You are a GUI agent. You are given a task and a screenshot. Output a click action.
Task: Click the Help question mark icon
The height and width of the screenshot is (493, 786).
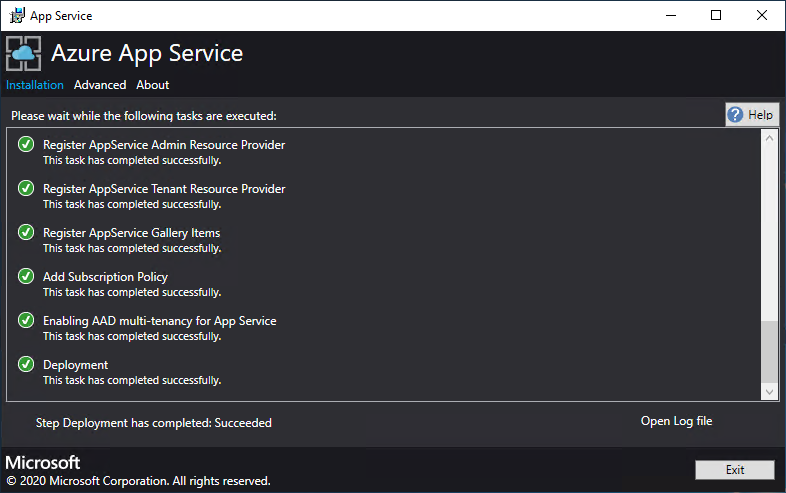pos(736,115)
